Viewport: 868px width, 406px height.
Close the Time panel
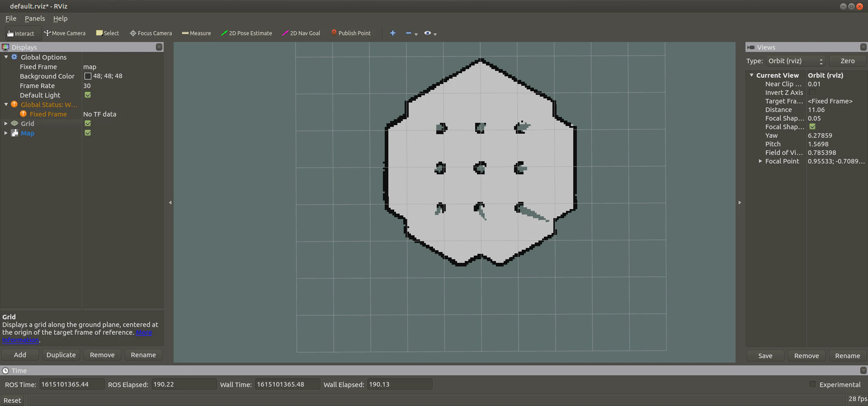[863, 370]
